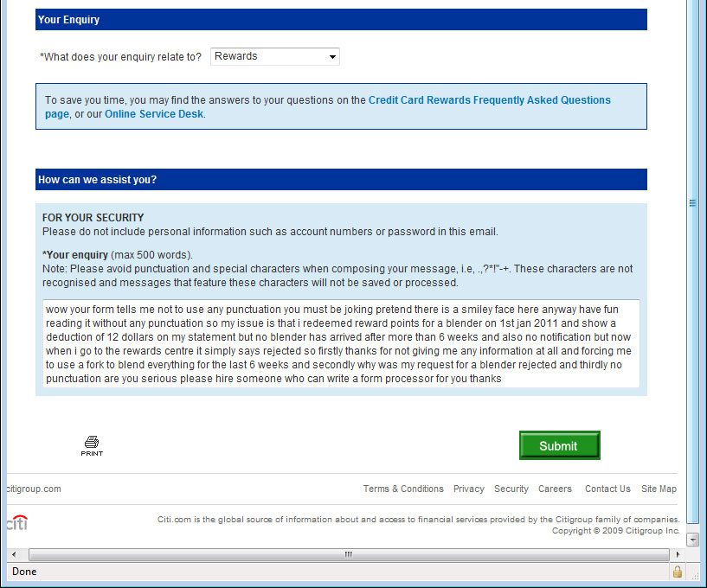Open the Privacy footer link
This screenshot has width=707, height=588.
coord(469,489)
